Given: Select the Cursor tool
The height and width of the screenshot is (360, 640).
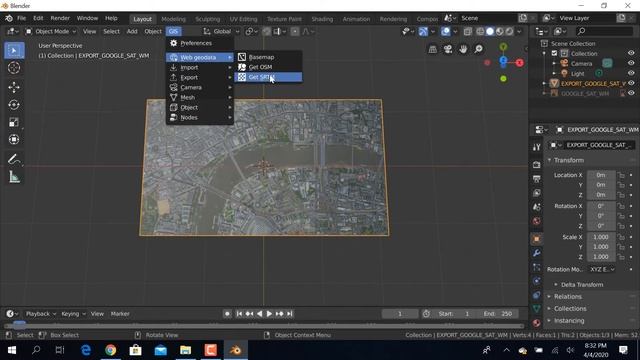Looking at the screenshot, I should (14, 68).
